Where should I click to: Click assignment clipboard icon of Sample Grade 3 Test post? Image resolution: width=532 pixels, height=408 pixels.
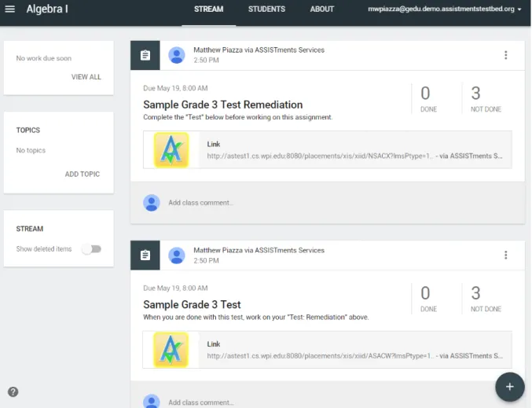point(145,255)
